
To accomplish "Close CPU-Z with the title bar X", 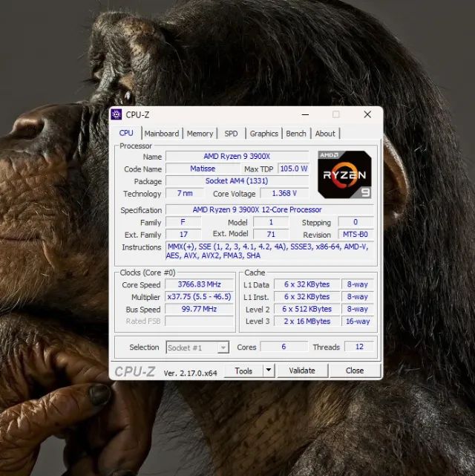I will (367, 114).
